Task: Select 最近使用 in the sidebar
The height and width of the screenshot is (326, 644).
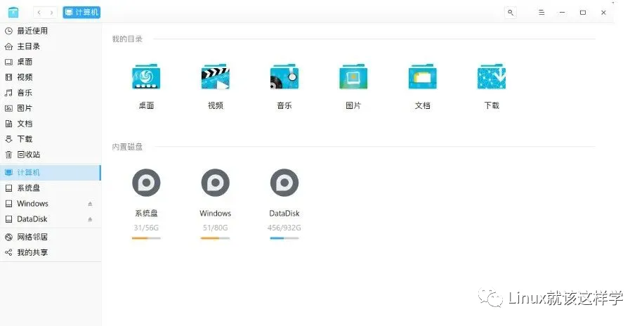Action: (50, 31)
